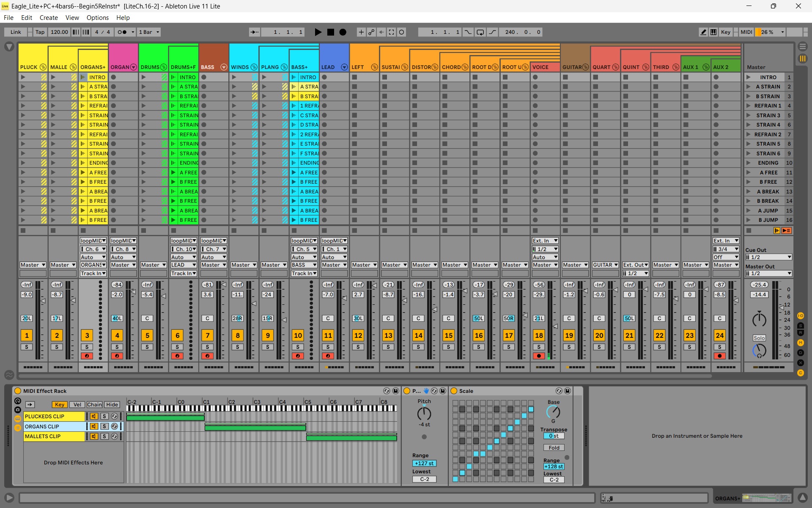Click the Pitch knob in Pitch device

pyautogui.click(x=424, y=414)
